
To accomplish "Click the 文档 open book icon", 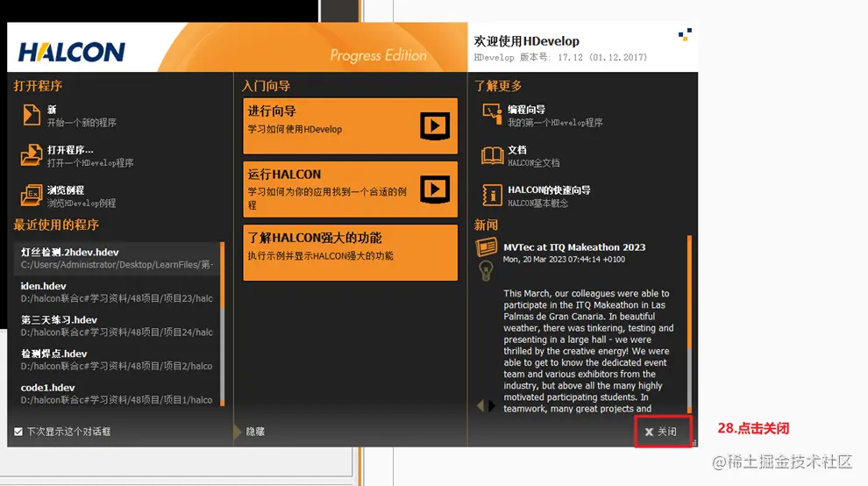I will click(x=492, y=156).
